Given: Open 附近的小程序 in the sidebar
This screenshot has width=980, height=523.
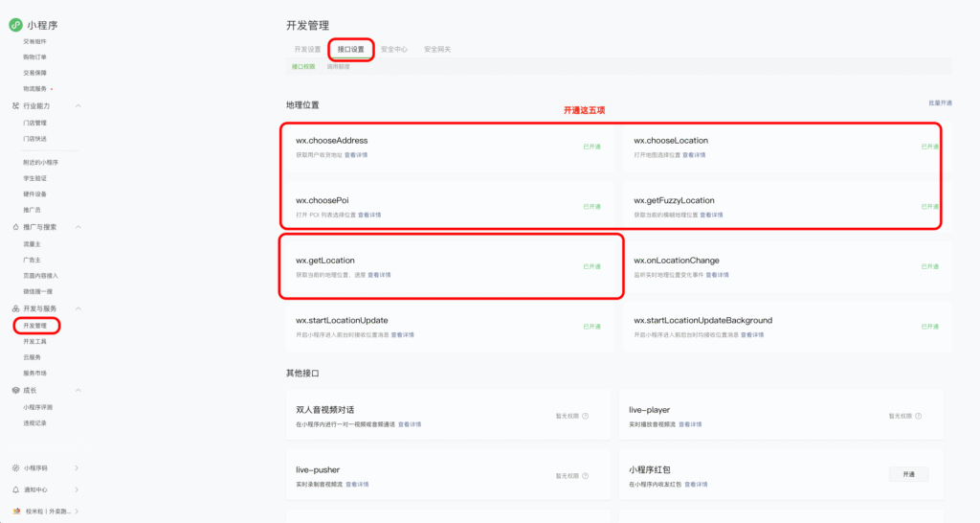Looking at the screenshot, I should [x=40, y=163].
